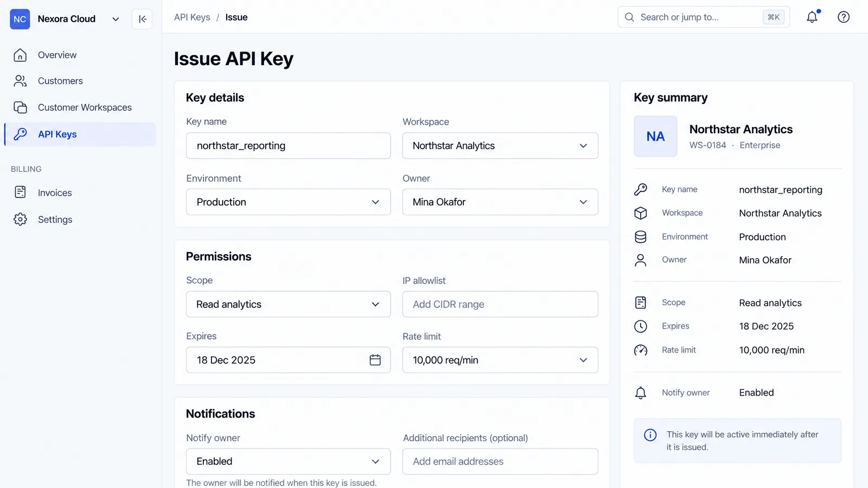Open the Scope dropdown
Screen dimensions: 868x488
tap(288, 304)
